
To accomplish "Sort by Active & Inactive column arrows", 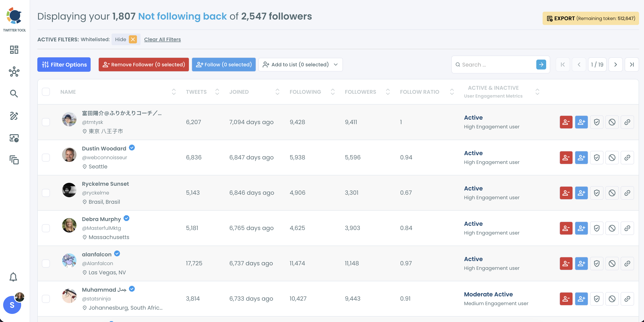I will pyautogui.click(x=537, y=92).
